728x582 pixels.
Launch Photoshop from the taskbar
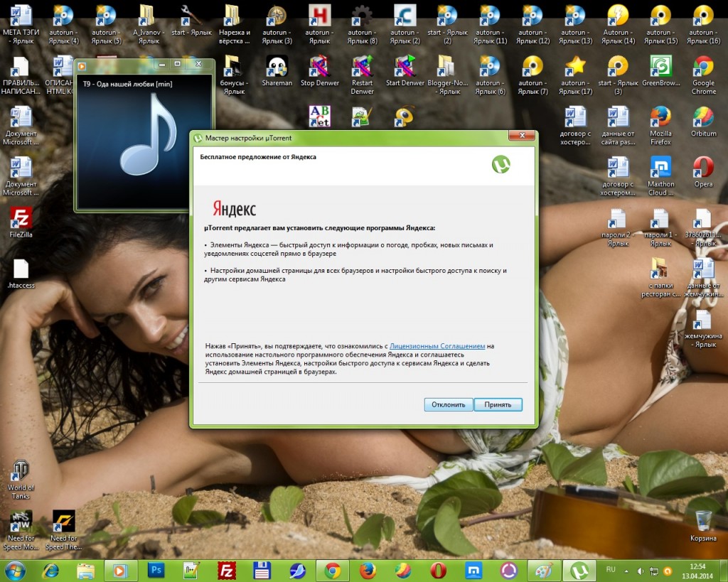[x=156, y=571]
